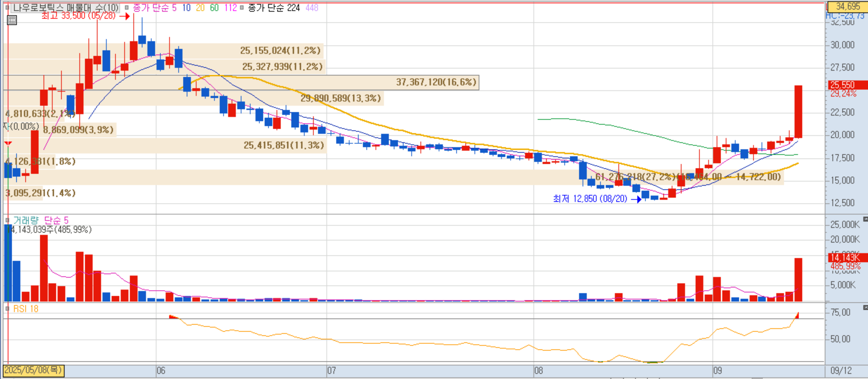
Task: Click the 14,143,039주(485.99%) volume text
Action: 51,230
